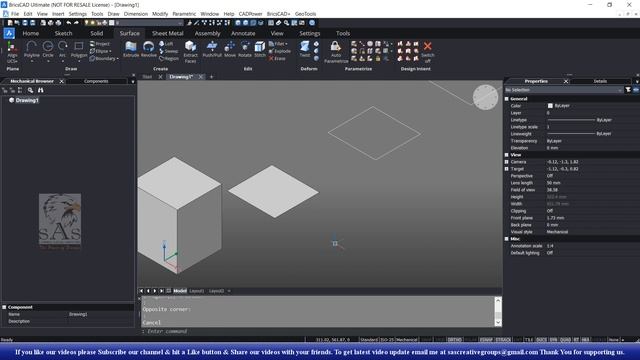Switch to the Solid ribbon tab

pos(97,33)
